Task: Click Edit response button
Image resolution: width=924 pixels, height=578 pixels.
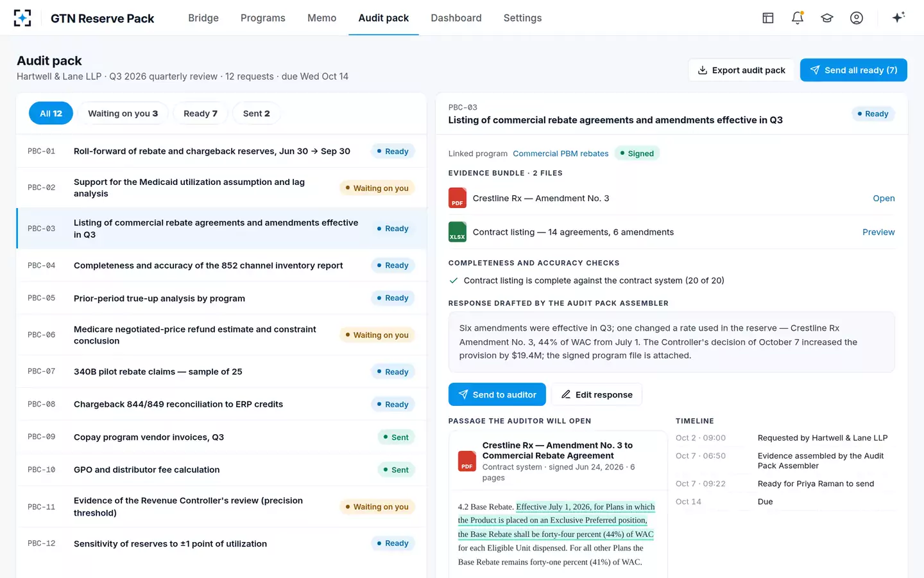Action: [597, 394]
